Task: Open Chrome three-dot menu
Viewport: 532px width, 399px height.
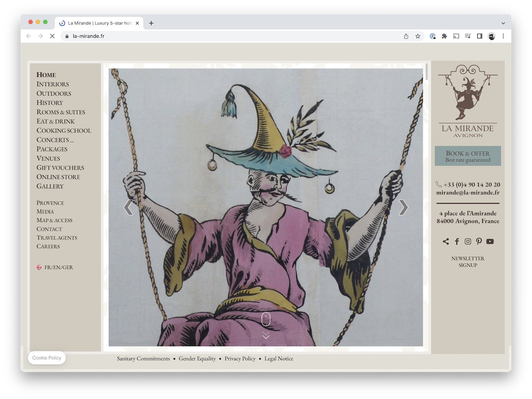Action: tap(503, 36)
